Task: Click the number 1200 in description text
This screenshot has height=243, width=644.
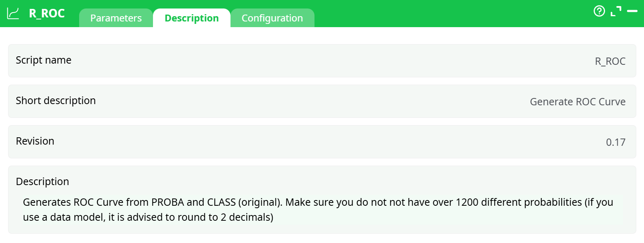Action: tap(467, 202)
